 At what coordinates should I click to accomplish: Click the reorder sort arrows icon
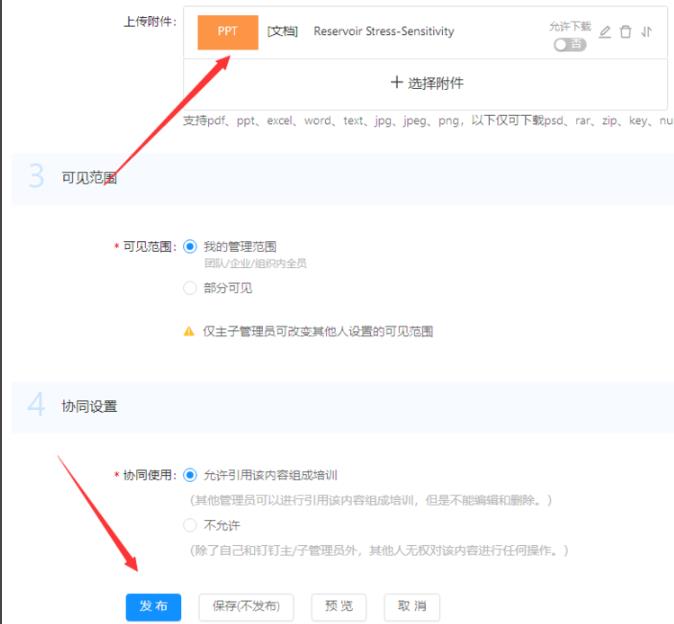coord(647,32)
